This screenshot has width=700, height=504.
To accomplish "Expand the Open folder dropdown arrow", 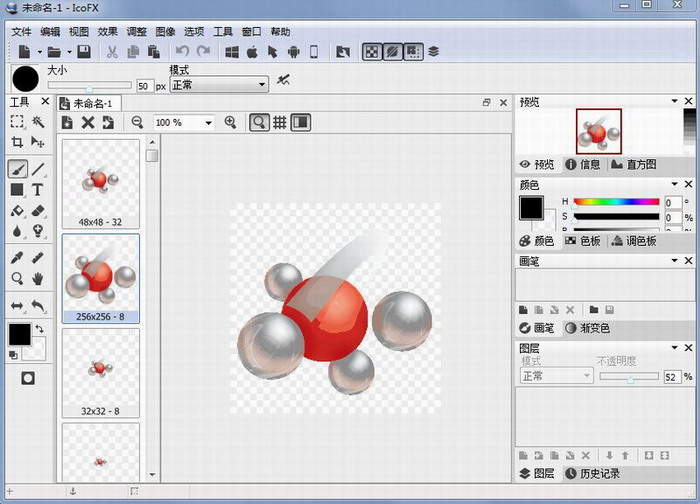I will click(69, 52).
